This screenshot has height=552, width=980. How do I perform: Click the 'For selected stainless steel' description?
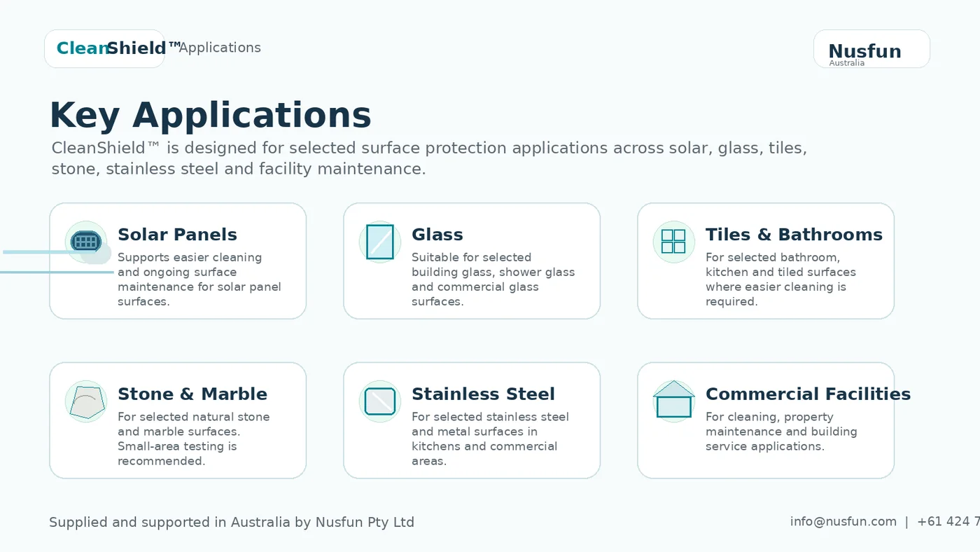pyautogui.click(x=490, y=439)
